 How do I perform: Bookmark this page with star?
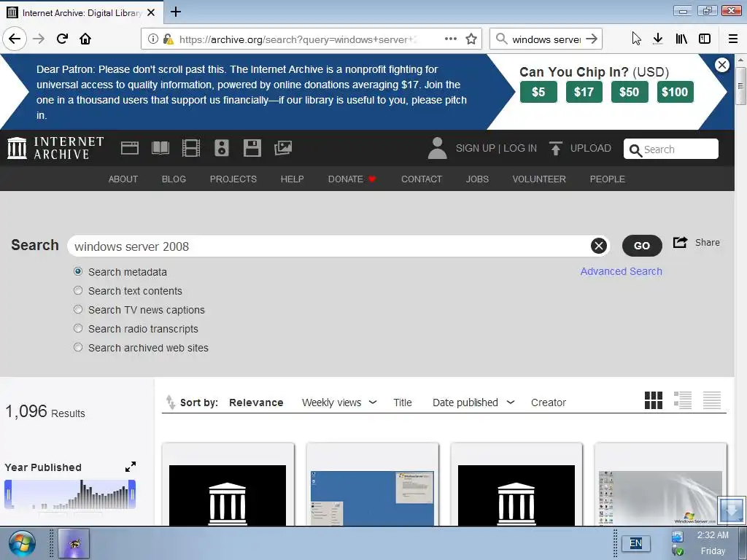pyautogui.click(x=471, y=39)
